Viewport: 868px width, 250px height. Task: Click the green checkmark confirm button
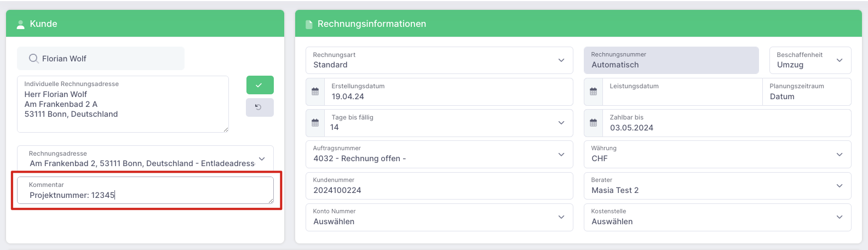(260, 85)
